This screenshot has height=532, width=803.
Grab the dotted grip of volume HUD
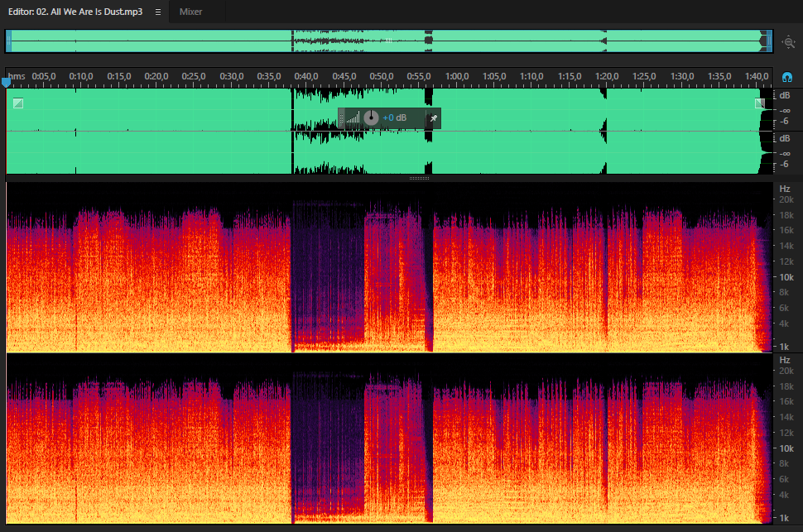click(x=342, y=118)
